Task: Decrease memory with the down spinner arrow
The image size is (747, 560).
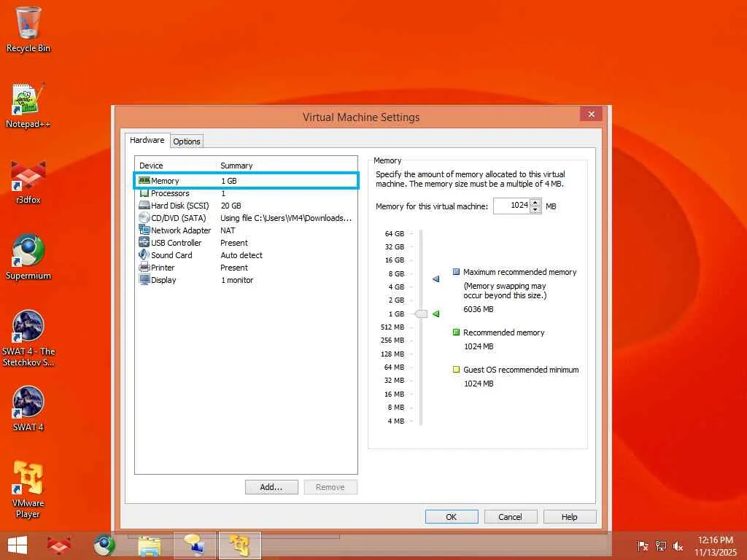Action: [535, 209]
